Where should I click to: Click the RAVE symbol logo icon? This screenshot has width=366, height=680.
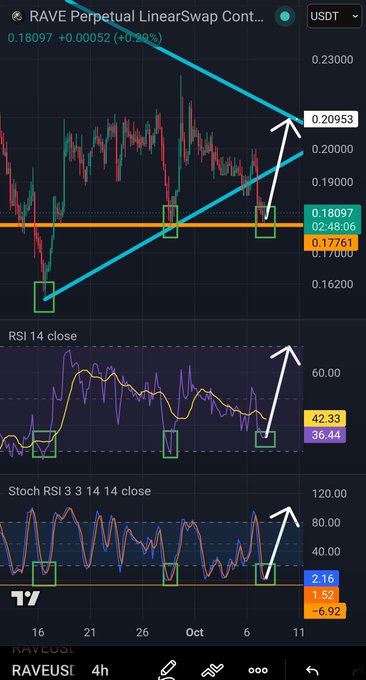(17, 17)
